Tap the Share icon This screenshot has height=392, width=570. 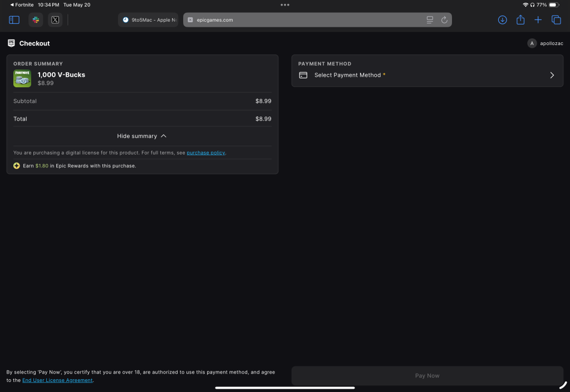pyautogui.click(x=520, y=20)
